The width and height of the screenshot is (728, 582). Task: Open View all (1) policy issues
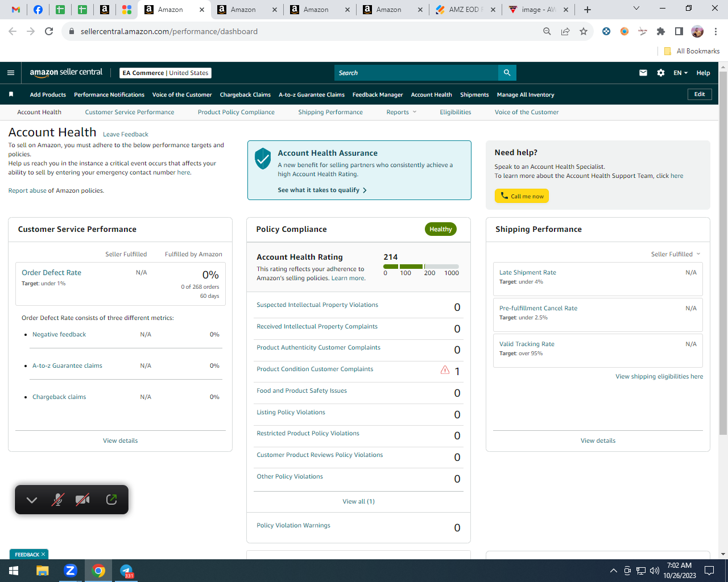358,501
